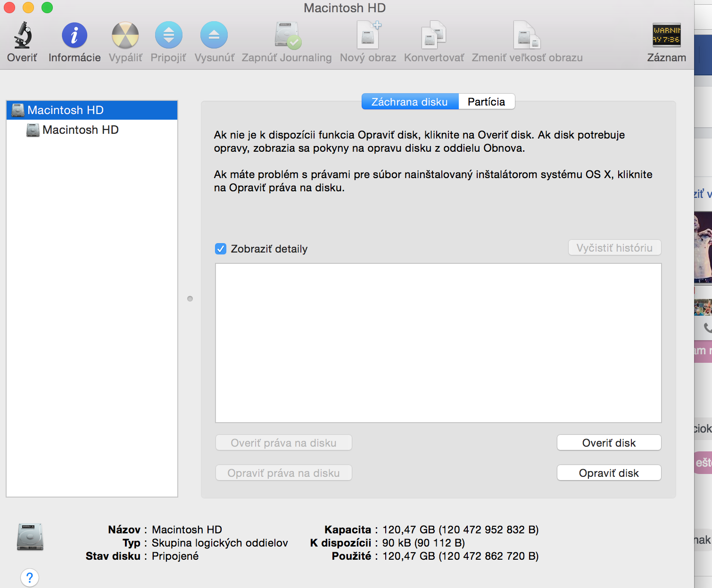Image resolution: width=712 pixels, height=588 pixels.
Task: Repair the disk with Opraviť disk button
Action: (x=609, y=473)
